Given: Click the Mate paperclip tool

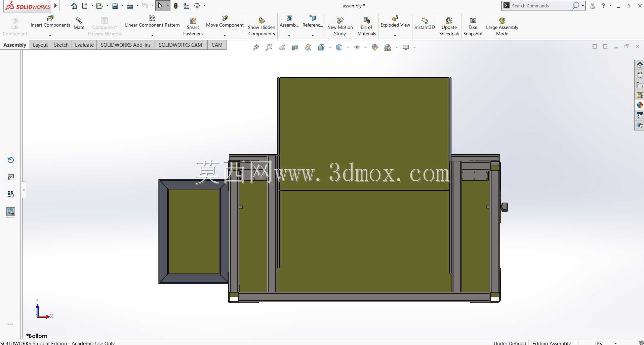Looking at the screenshot, I should (x=79, y=24).
